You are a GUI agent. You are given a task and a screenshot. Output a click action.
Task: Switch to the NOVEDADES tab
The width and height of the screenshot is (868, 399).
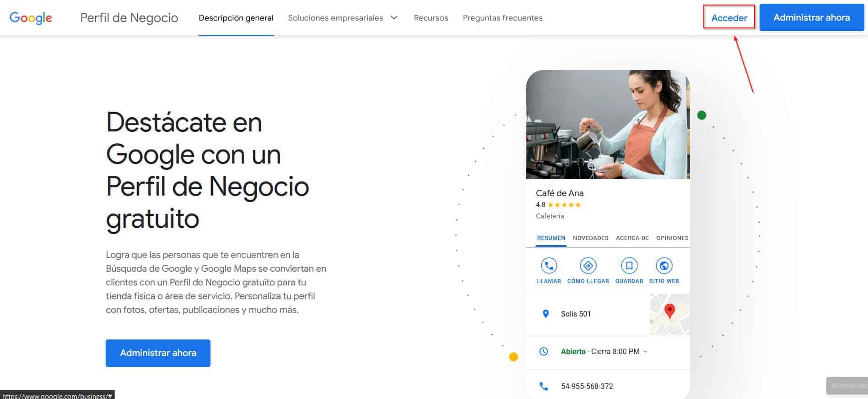coord(590,238)
